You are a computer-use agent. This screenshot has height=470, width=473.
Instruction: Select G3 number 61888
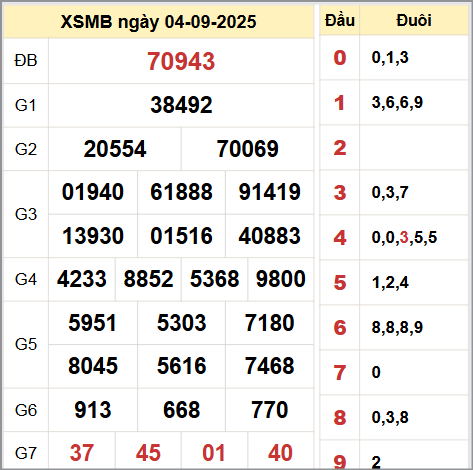[181, 192]
